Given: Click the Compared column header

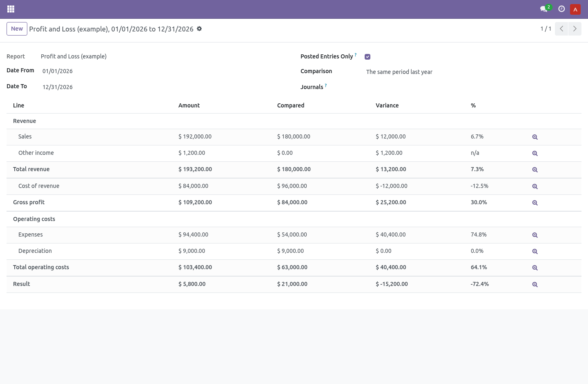Looking at the screenshot, I should pyautogui.click(x=291, y=105).
